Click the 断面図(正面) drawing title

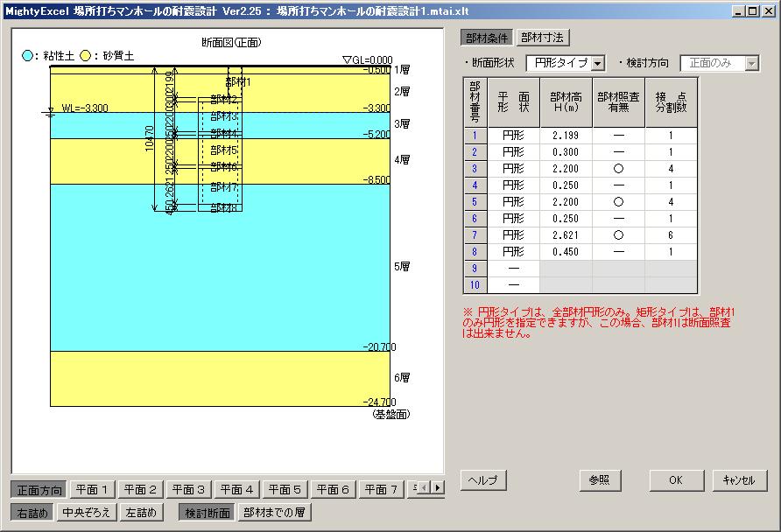click(x=231, y=42)
